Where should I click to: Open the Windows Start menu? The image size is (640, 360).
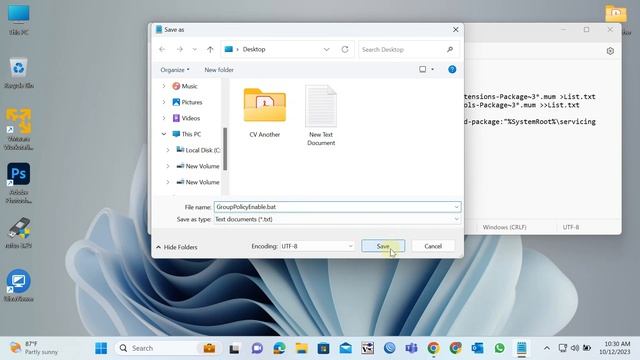(101, 348)
